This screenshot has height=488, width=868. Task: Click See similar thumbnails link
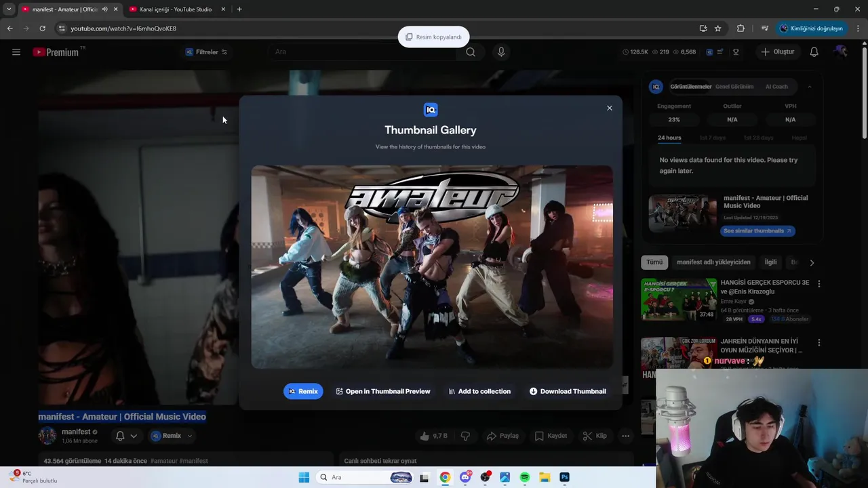click(x=757, y=231)
